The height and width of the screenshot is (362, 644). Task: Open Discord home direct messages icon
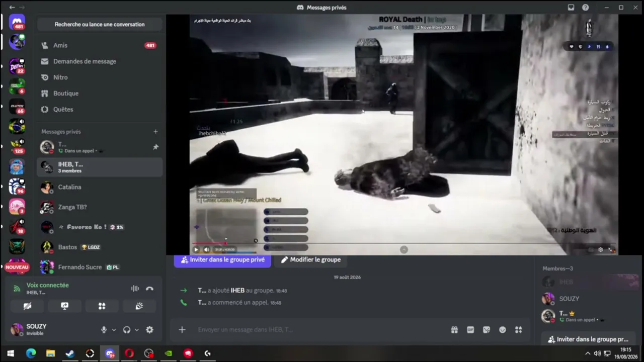(17, 22)
